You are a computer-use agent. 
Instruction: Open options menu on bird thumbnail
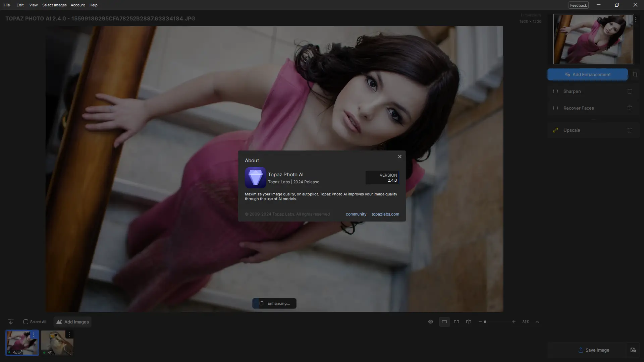point(69,335)
